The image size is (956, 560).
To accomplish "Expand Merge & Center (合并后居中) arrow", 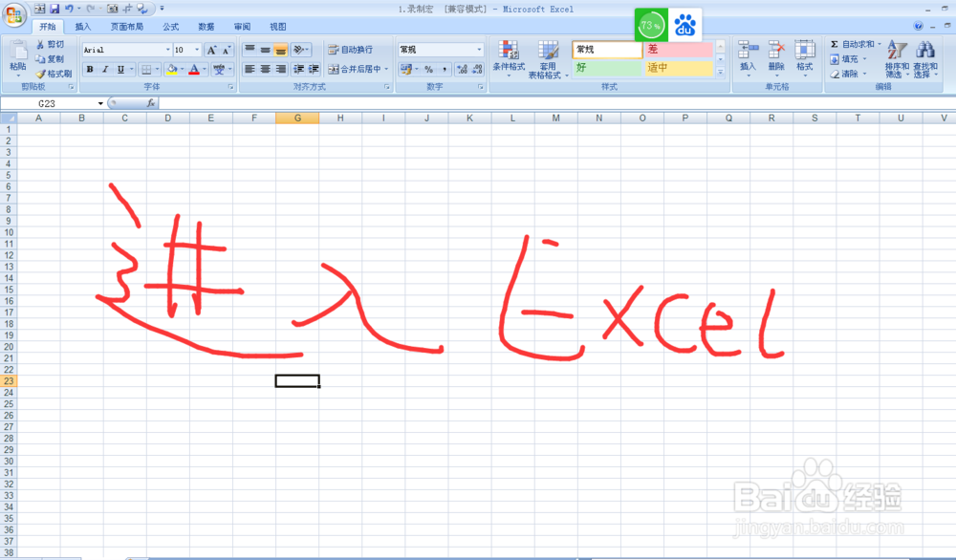I will pyautogui.click(x=386, y=69).
